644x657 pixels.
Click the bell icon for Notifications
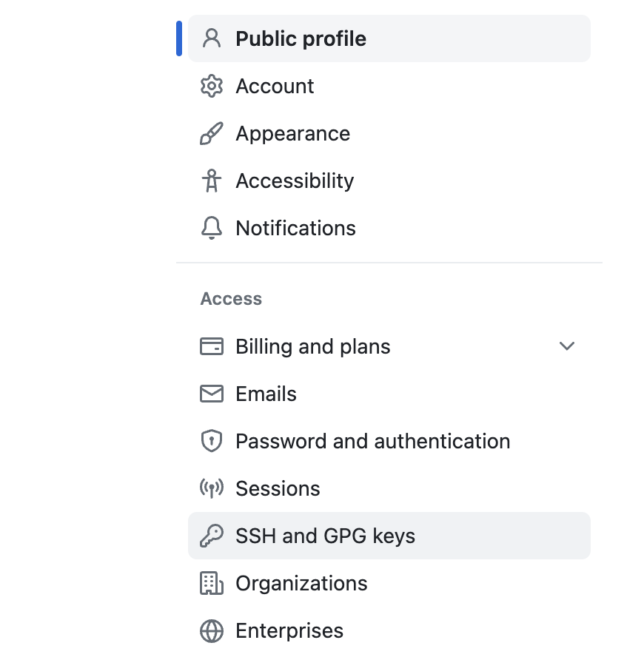coord(212,229)
